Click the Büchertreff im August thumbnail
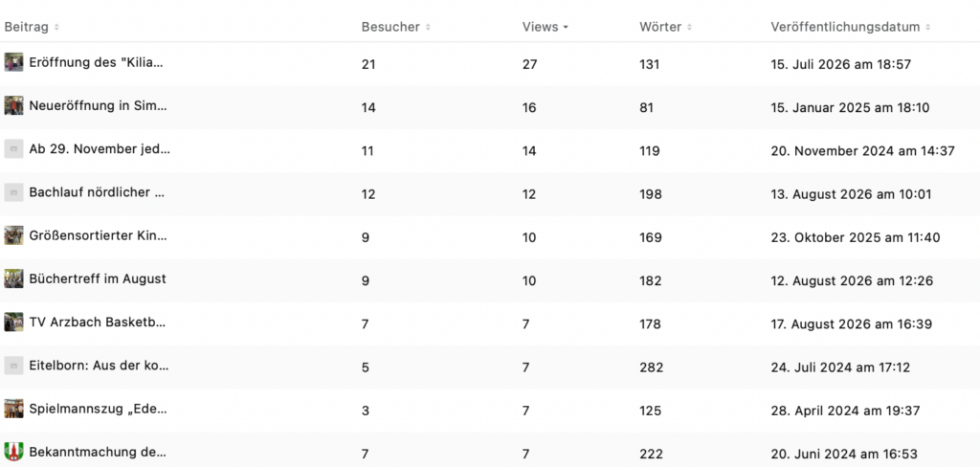This screenshot has height=467, width=980. (13, 278)
